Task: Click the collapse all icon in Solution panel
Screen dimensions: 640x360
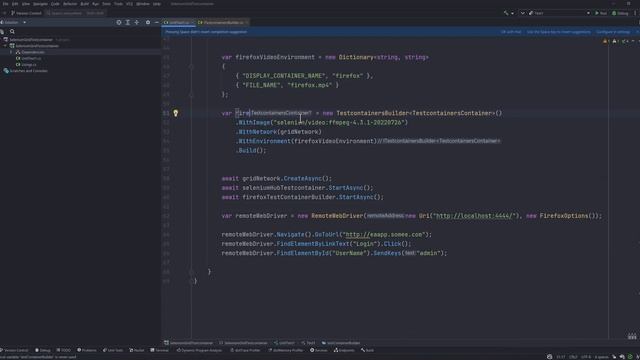Action: tap(137, 22)
